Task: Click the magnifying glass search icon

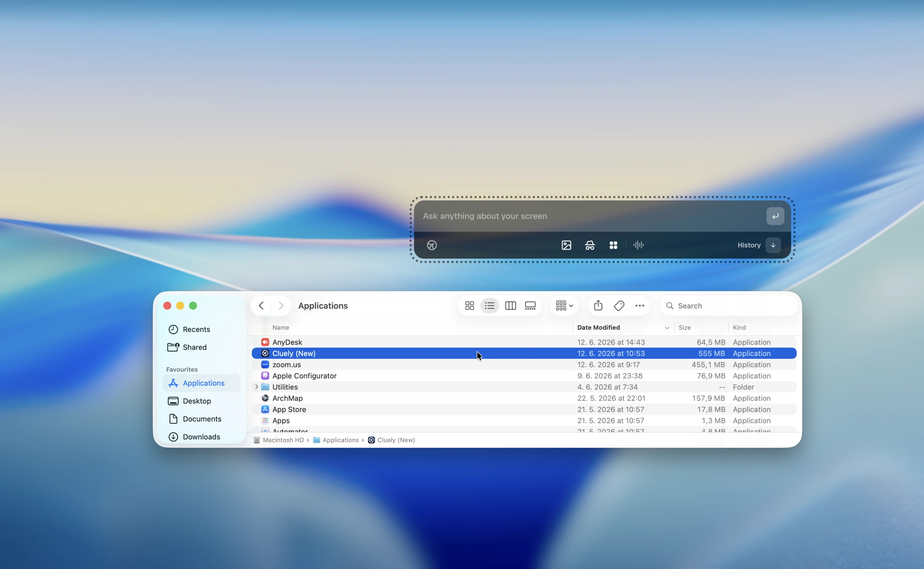Action: point(670,305)
